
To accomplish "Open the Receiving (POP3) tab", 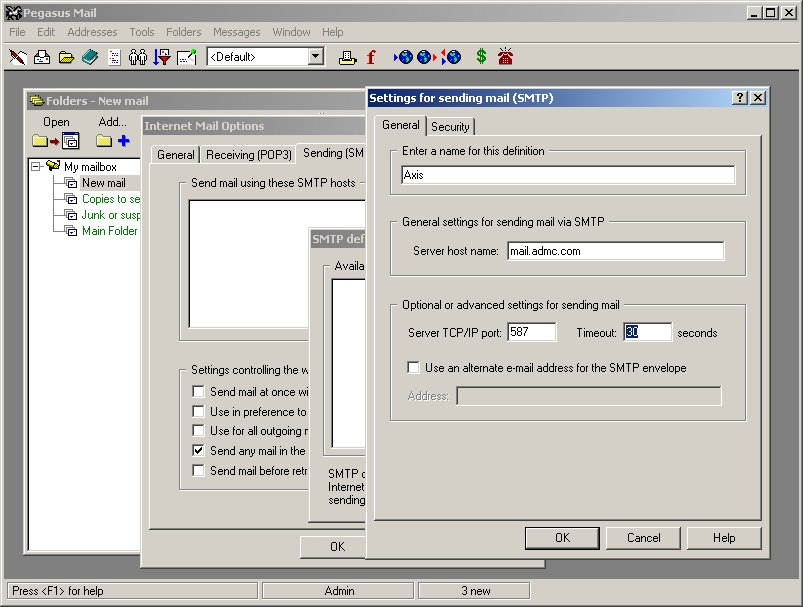I will 249,155.
